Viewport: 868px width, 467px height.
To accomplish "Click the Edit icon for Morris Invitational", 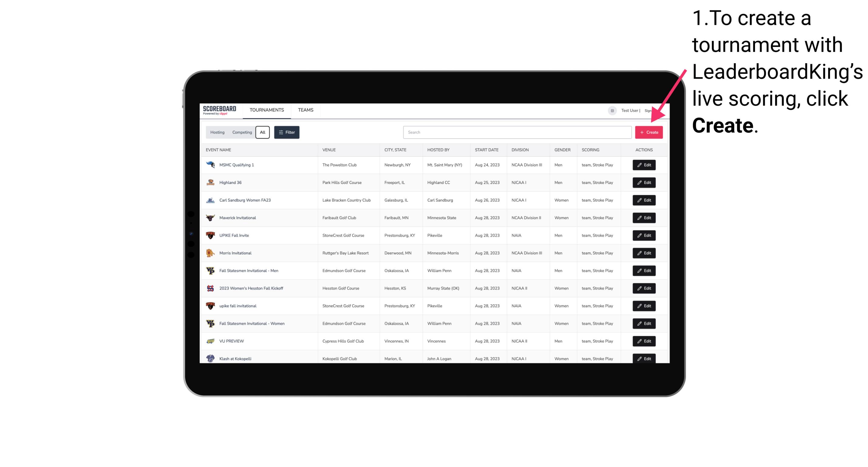I will (x=644, y=253).
